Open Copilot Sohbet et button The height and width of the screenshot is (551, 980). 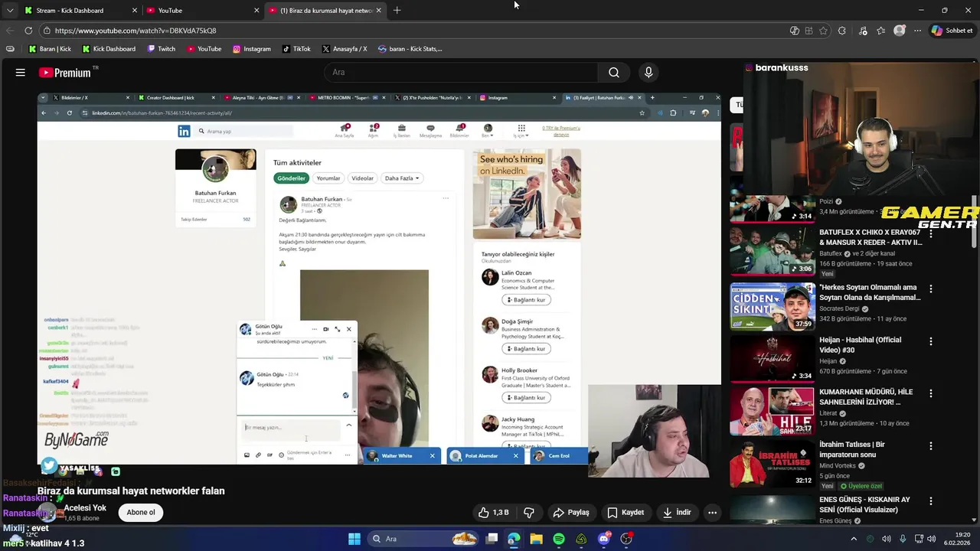coord(952,31)
